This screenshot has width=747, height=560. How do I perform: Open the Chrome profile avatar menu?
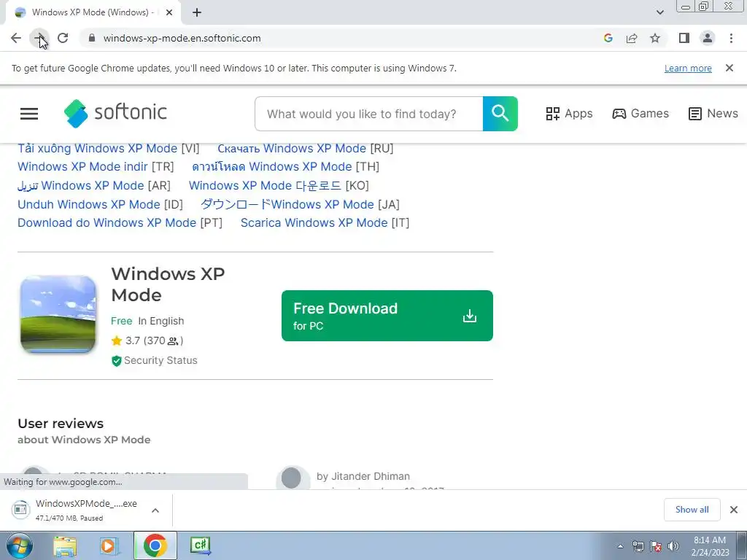pos(708,38)
